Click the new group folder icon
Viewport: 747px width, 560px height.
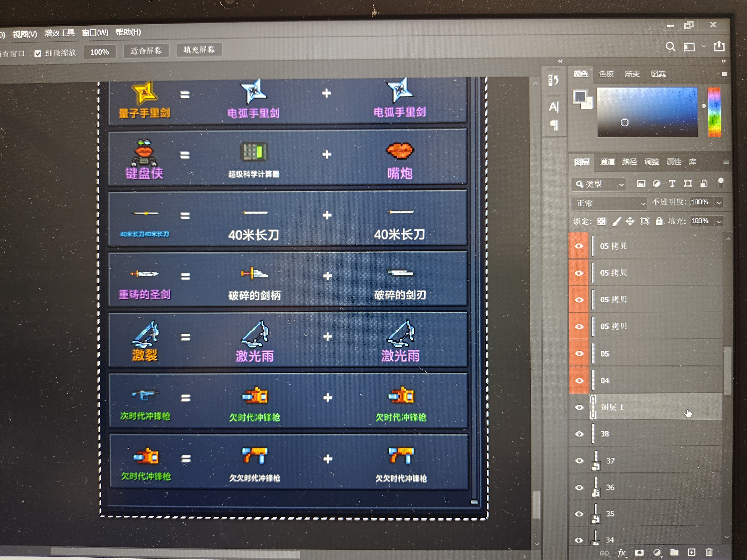(x=674, y=552)
